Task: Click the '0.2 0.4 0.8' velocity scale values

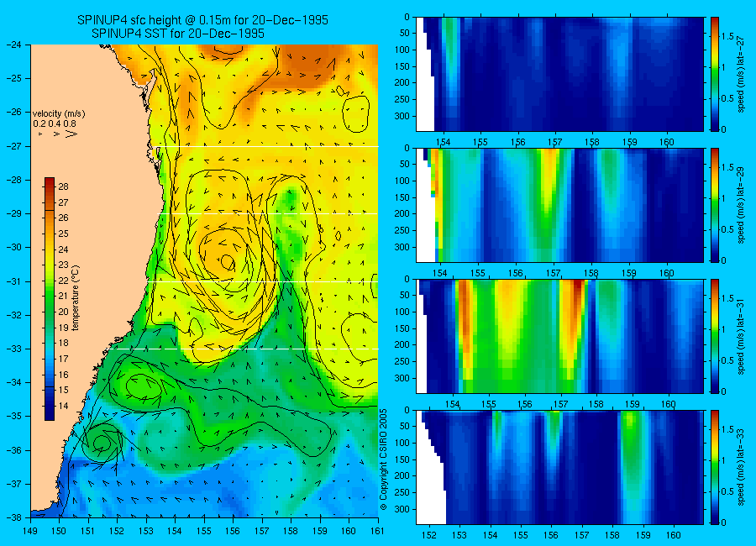Action: click(55, 123)
